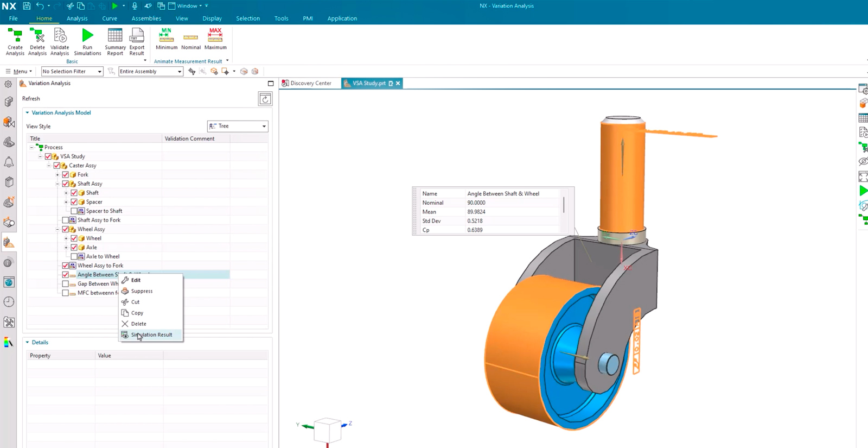868x448 pixels.
Task: Animate the Minimum measurement result
Action: pyautogui.click(x=167, y=37)
